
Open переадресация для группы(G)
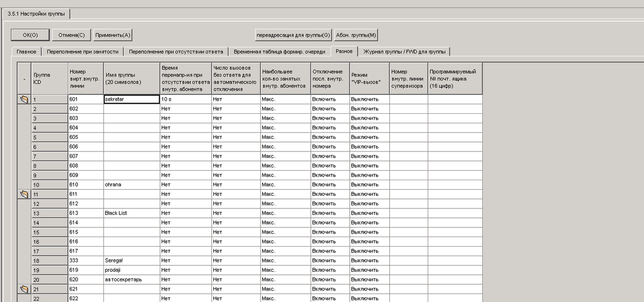(x=293, y=35)
